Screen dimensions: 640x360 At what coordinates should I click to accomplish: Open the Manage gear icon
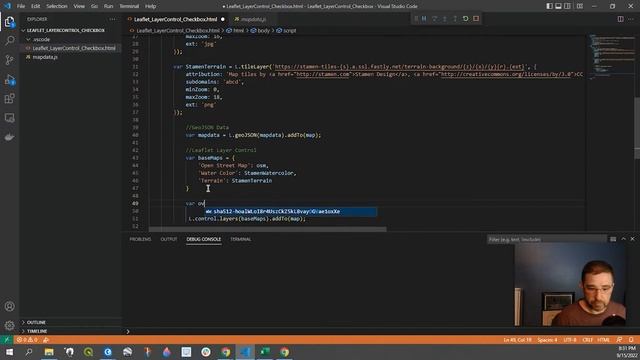click(x=9, y=325)
